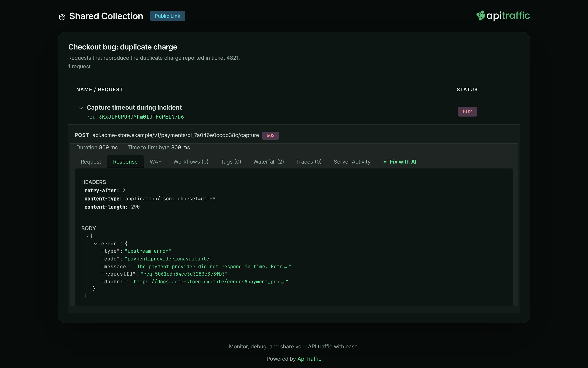Click the Shared Collection cube icon
Viewport: 588px width, 368px height.
[x=62, y=17]
